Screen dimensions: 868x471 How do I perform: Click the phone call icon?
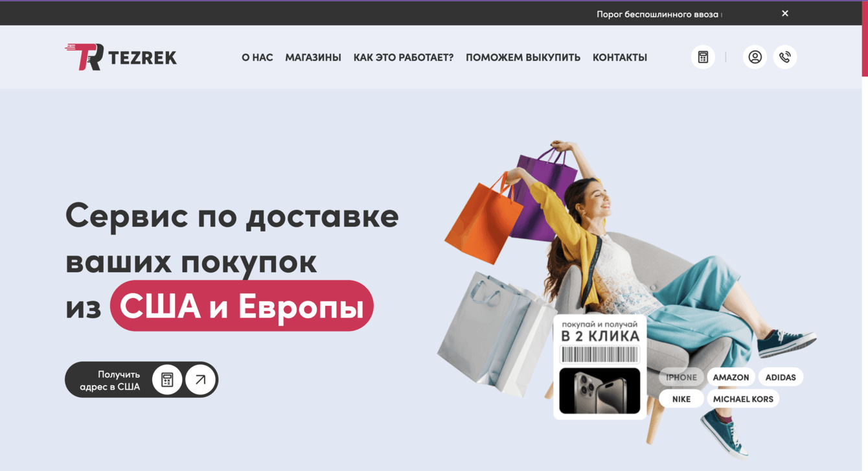pos(785,57)
